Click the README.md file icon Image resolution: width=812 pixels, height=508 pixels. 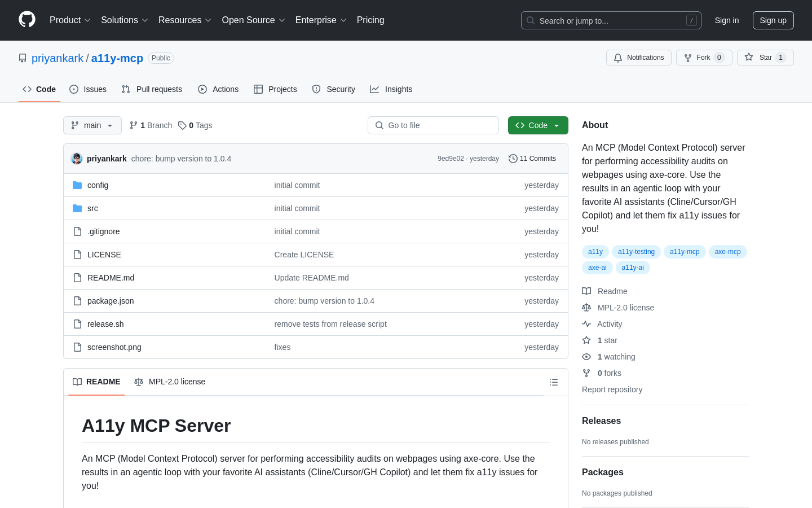[x=77, y=278]
